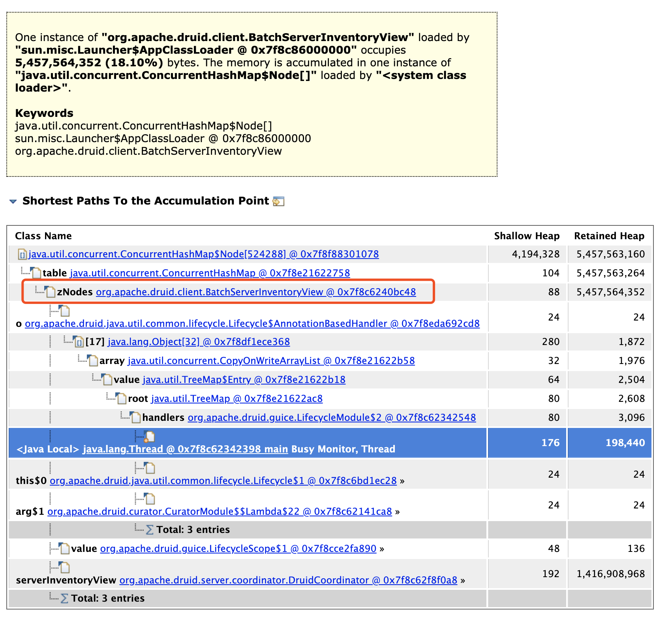Screen dimensions: 672x619
Task: Click keyword java.util.concurrent.ConcurrentHashMap$Node[]
Action: 144,126
